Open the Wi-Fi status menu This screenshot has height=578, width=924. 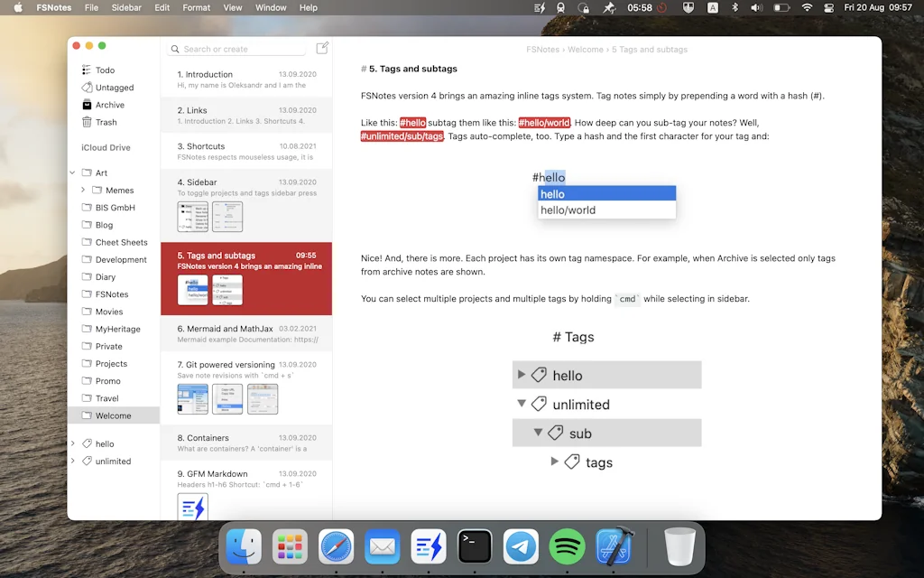[806, 7]
